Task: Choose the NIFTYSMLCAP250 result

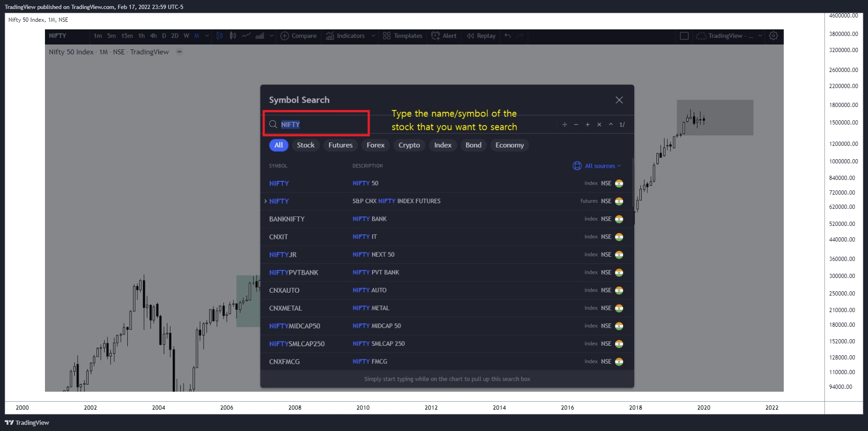Action: [x=446, y=344]
